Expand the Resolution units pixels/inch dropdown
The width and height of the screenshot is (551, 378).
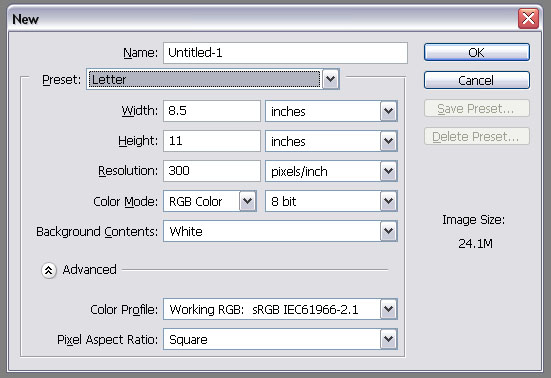point(331,171)
